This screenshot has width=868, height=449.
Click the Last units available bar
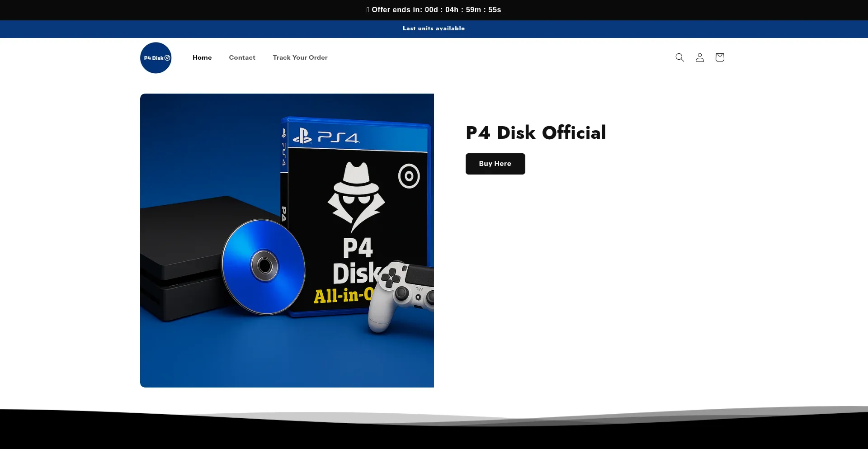point(434,28)
